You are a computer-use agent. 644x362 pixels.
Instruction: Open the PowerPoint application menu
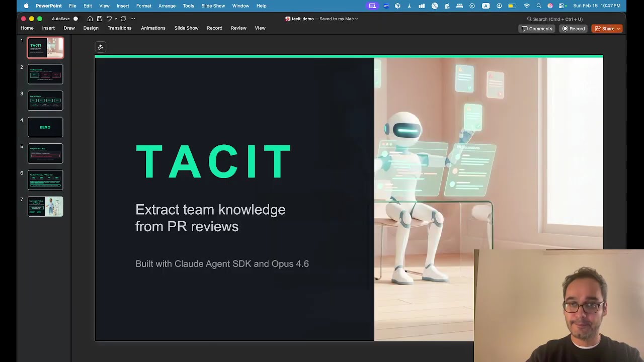49,6
